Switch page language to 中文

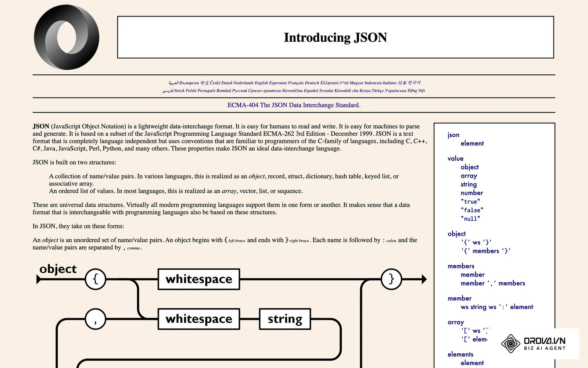205,83
